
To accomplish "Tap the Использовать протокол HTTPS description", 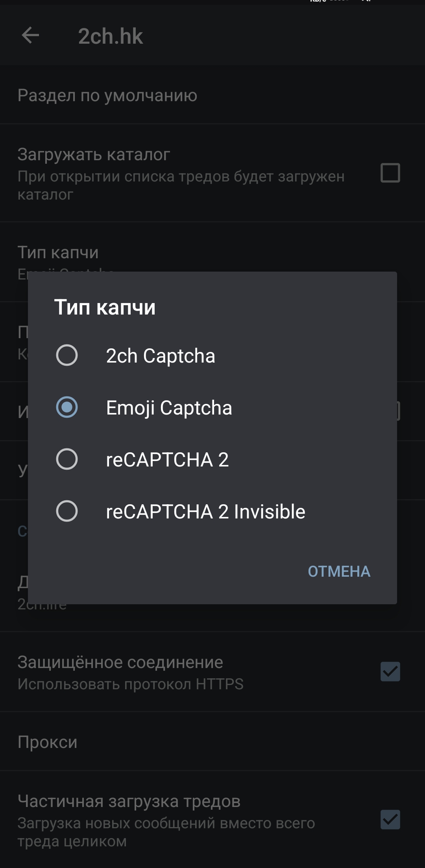I will [130, 684].
